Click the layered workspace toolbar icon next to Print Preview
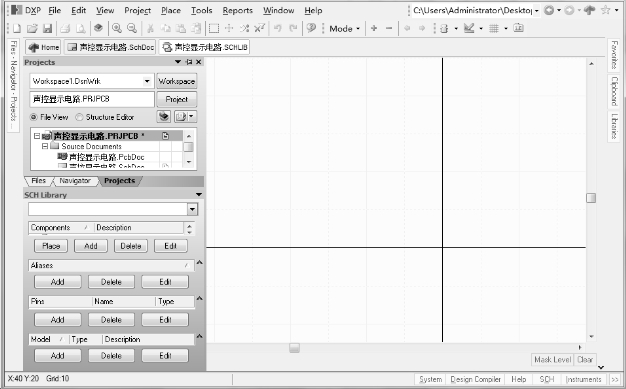 click(x=98, y=28)
